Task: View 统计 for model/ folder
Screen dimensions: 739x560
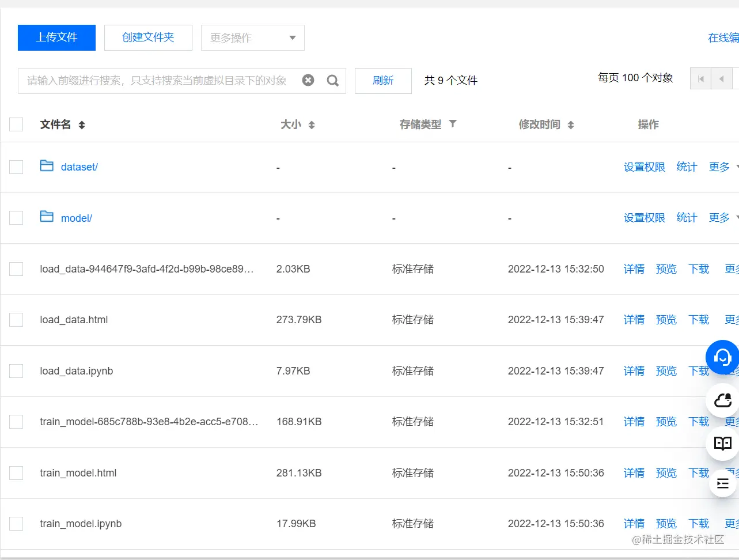Action: click(x=687, y=218)
